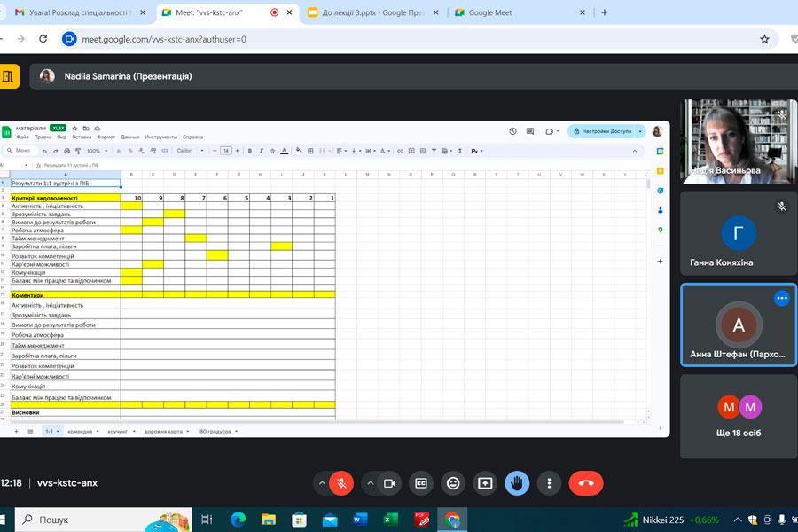Open the Calibri font dropdown

(x=190, y=151)
